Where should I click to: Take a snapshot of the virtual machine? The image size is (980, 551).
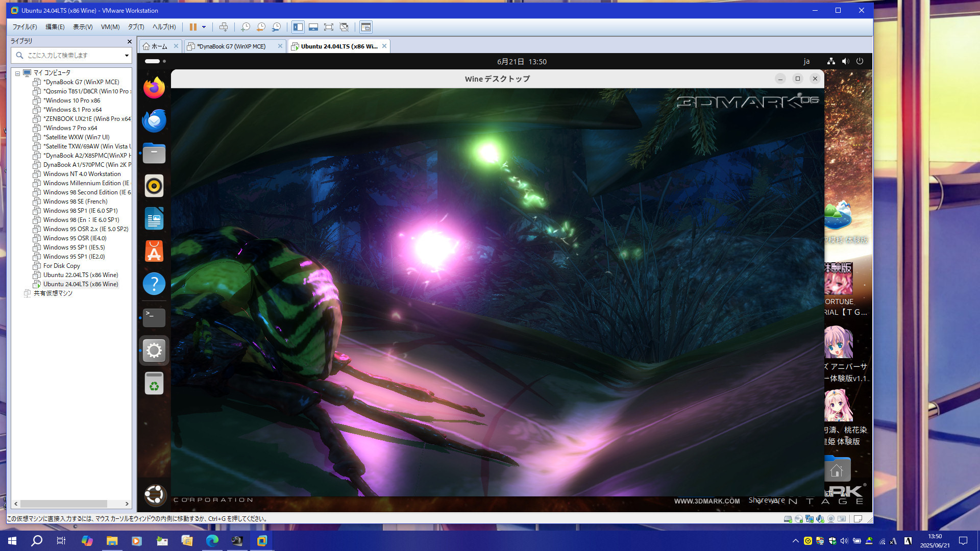(246, 27)
